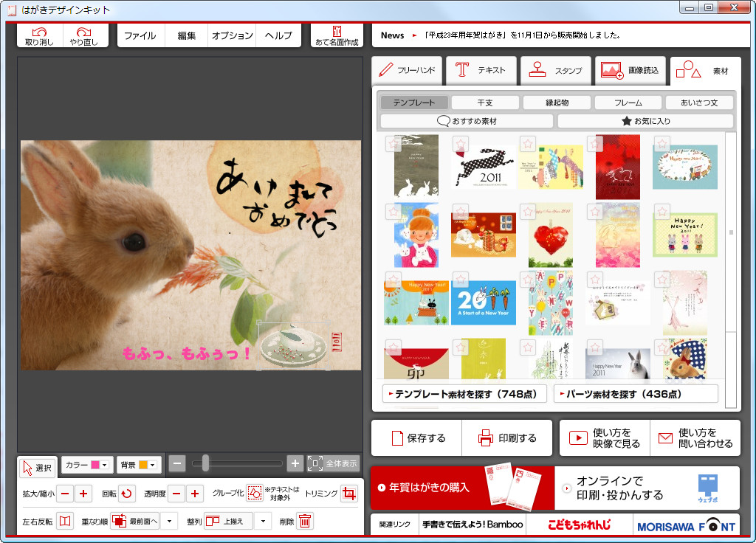The height and width of the screenshot is (543, 756).
Task: Toggle favorite star on red heart template
Action: click(x=528, y=212)
